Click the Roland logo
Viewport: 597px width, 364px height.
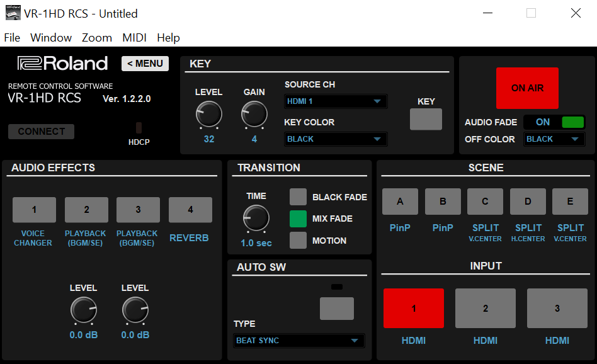(63, 64)
